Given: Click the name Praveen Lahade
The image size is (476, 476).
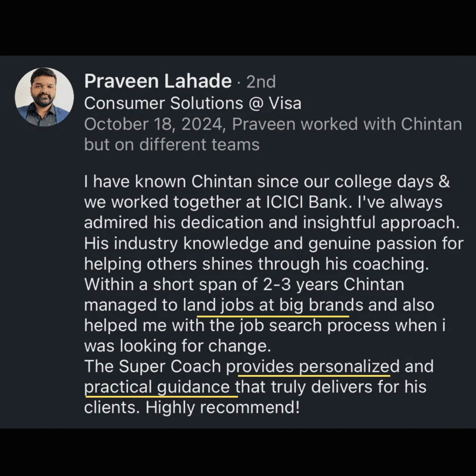Looking at the screenshot, I should [x=158, y=82].
